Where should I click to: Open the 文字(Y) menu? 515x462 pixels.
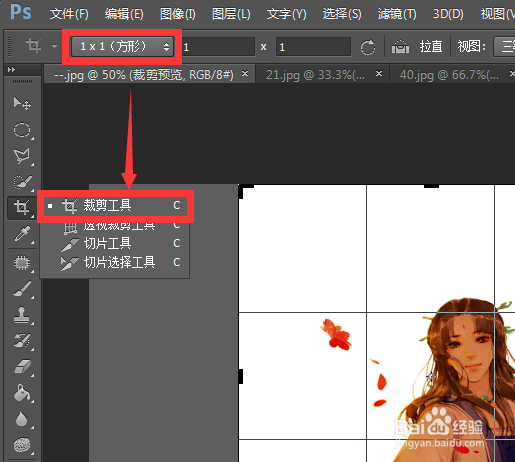click(x=286, y=14)
